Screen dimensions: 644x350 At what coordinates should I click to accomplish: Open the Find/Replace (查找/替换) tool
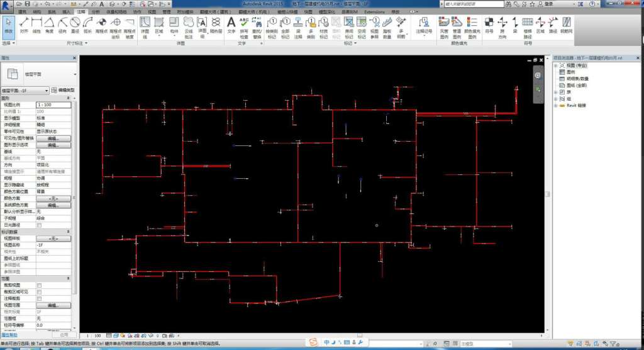(257, 28)
